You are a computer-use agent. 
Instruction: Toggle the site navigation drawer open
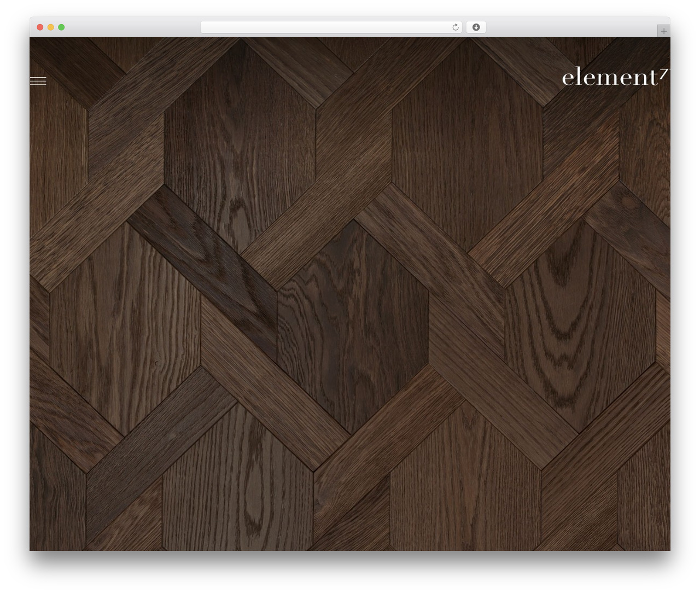38,82
